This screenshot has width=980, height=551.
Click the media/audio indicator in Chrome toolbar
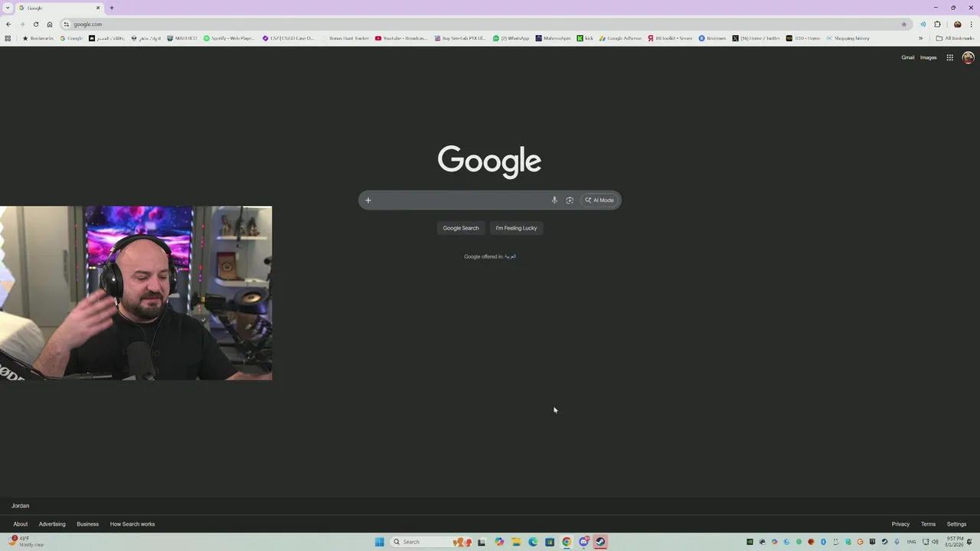(x=923, y=24)
